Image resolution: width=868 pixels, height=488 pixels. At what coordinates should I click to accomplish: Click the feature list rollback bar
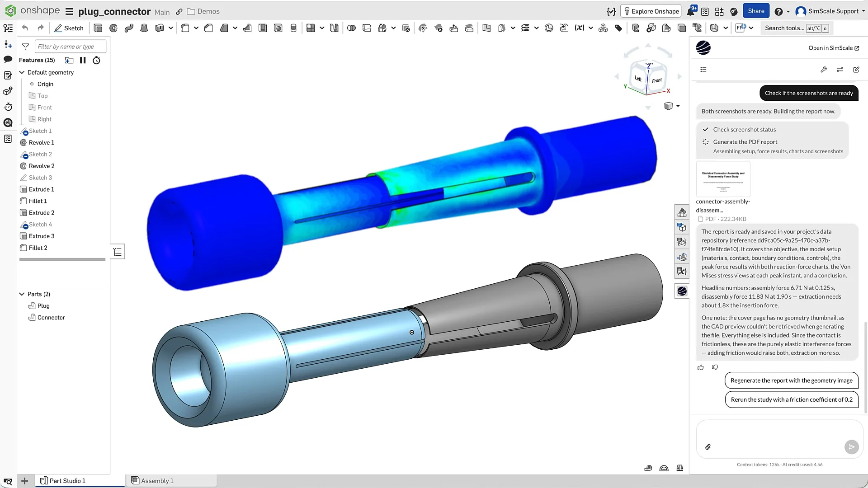click(x=62, y=260)
